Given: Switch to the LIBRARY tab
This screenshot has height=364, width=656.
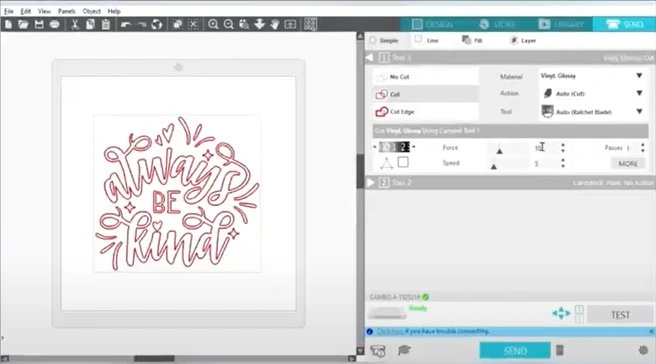Looking at the screenshot, I should pos(561,24).
